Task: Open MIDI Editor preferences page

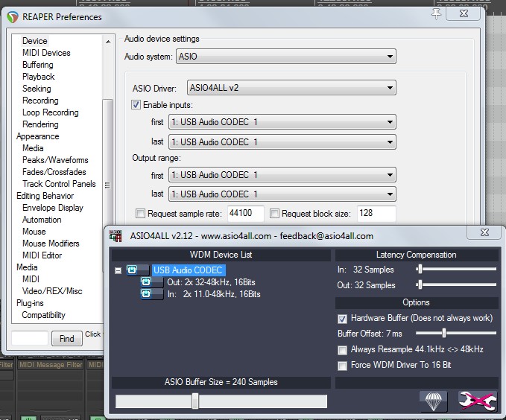Action: 42,255
